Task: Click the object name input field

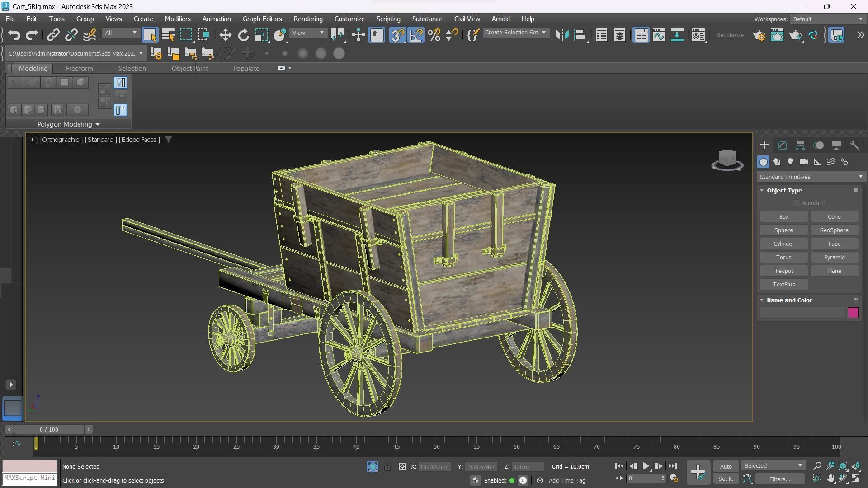Action: (x=802, y=313)
